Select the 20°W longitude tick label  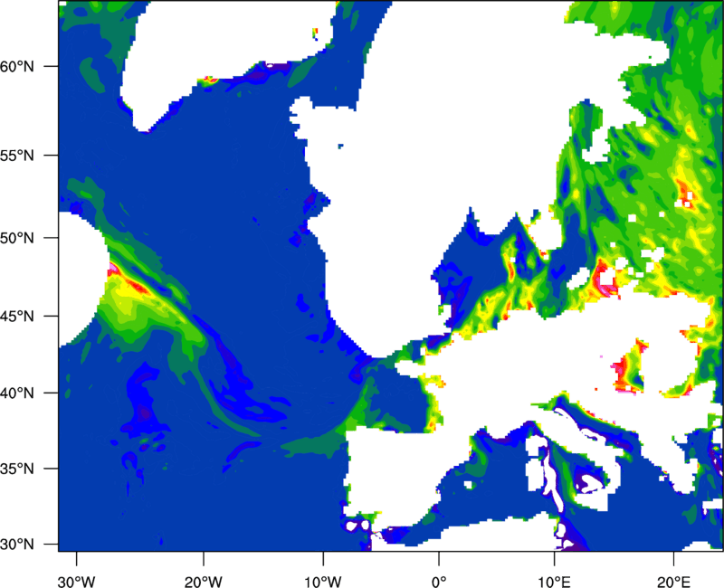(204, 578)
